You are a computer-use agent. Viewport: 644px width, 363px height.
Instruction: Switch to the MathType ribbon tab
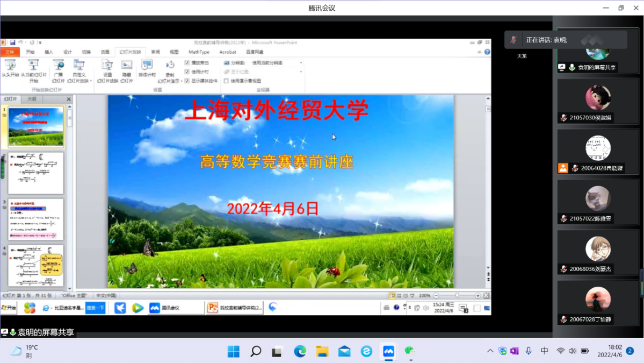tap(199, 52)
